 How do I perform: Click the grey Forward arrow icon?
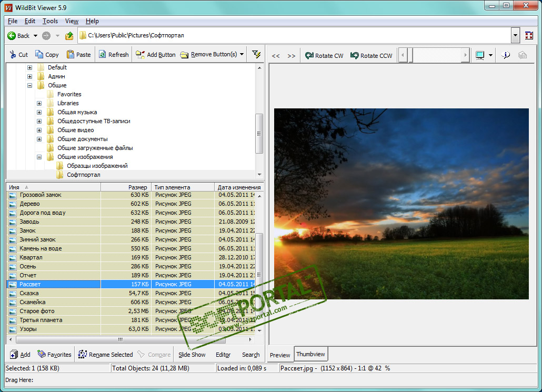pos(46,36)
